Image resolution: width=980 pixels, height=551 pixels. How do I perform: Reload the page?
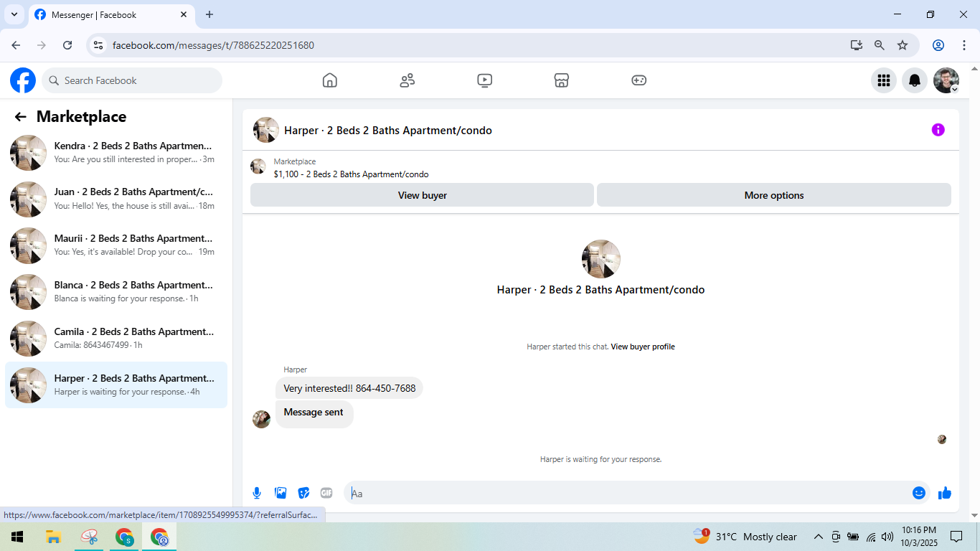click(67, 45)
